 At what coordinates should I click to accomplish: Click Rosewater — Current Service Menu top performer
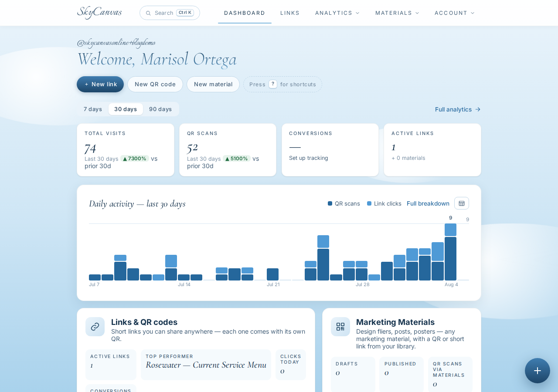[x=206, y=365]
